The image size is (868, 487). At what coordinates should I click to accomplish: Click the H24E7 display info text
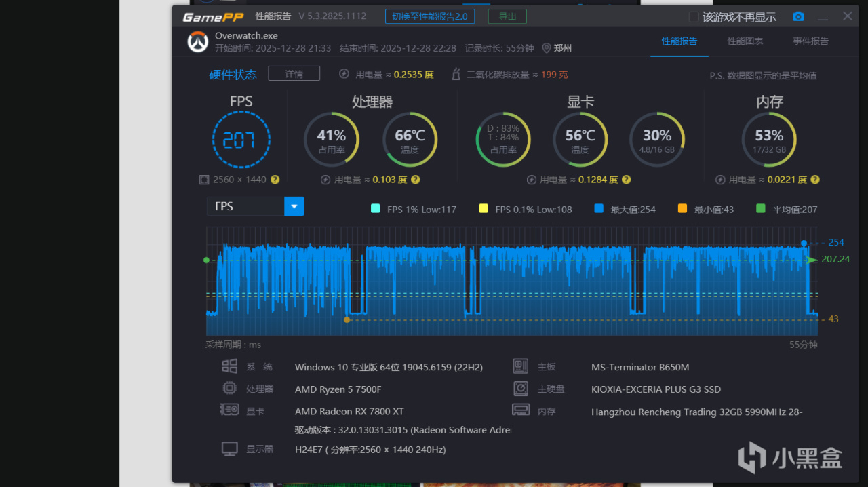tap(370, 450)
